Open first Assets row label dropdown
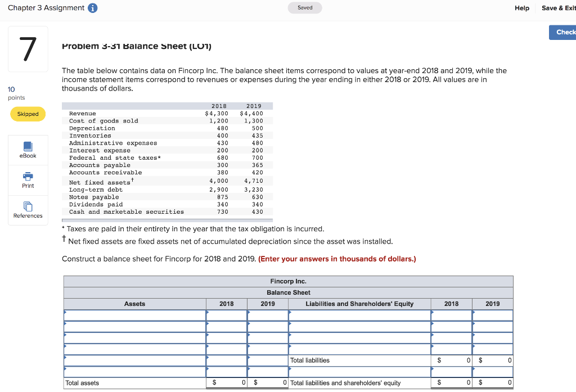The width and height of the screenshot is (576, 392). 135,315
